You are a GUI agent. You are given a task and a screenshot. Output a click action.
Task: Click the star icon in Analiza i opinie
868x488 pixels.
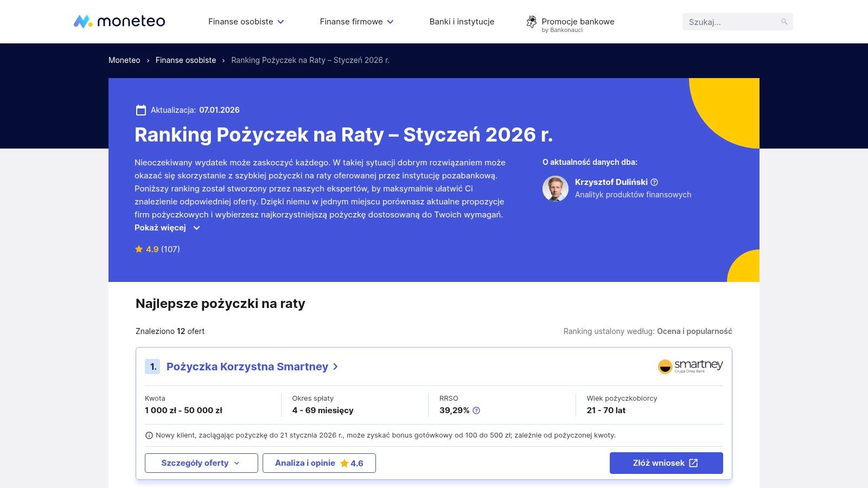(344, 463)
